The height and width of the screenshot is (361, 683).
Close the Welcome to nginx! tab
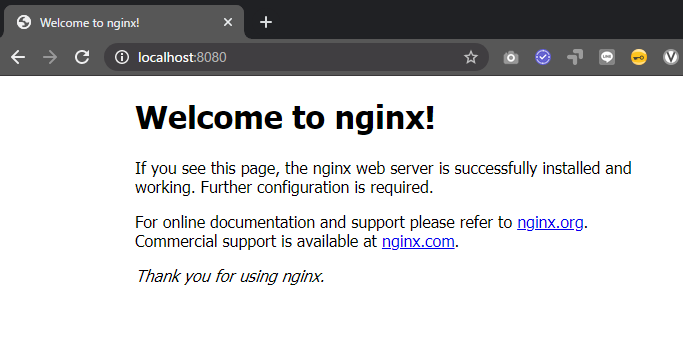pyautogui.click(x=228, y=22)
